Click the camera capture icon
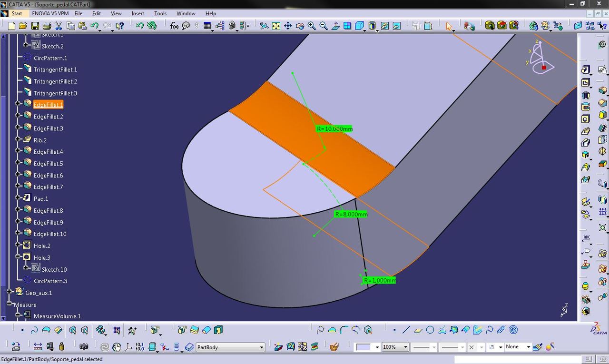Screen dimensions: 609x364 [84, 346]
